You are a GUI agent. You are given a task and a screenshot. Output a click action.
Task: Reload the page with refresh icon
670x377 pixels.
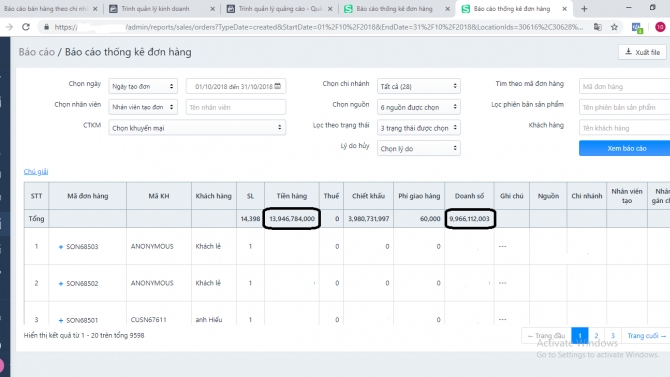(x=26, y=27)
